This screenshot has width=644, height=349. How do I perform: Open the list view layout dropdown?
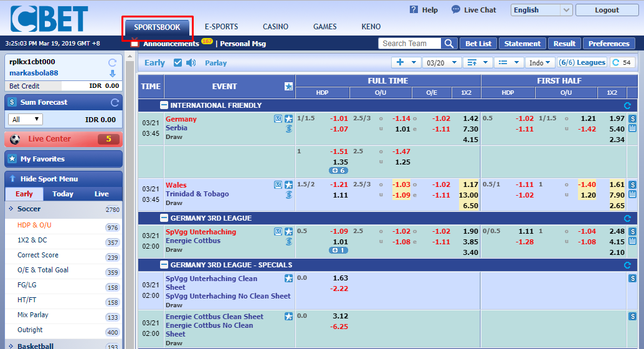508,62
